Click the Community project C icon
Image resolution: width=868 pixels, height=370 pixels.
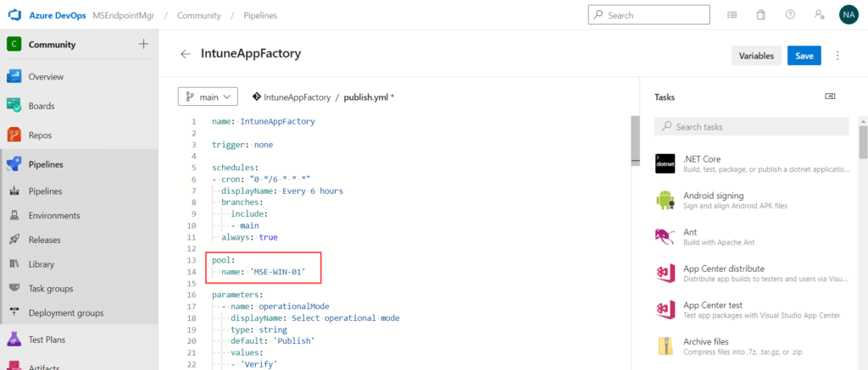[x=14, y=44]
